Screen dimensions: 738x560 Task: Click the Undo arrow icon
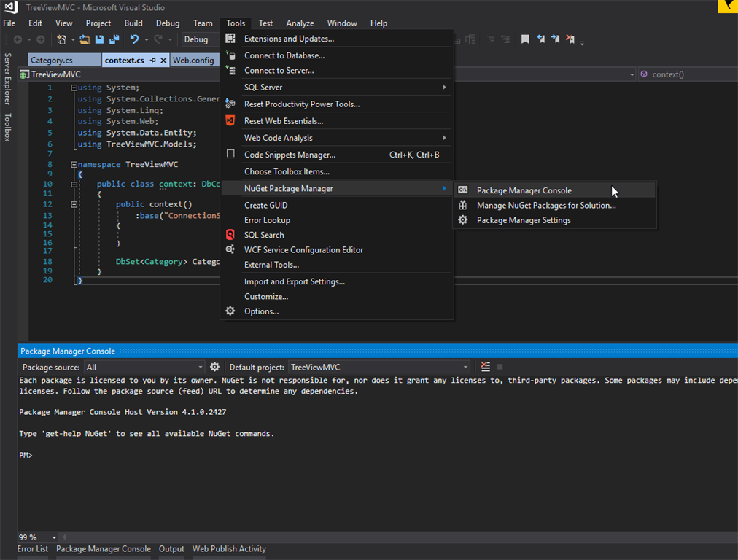coord(134,39)
